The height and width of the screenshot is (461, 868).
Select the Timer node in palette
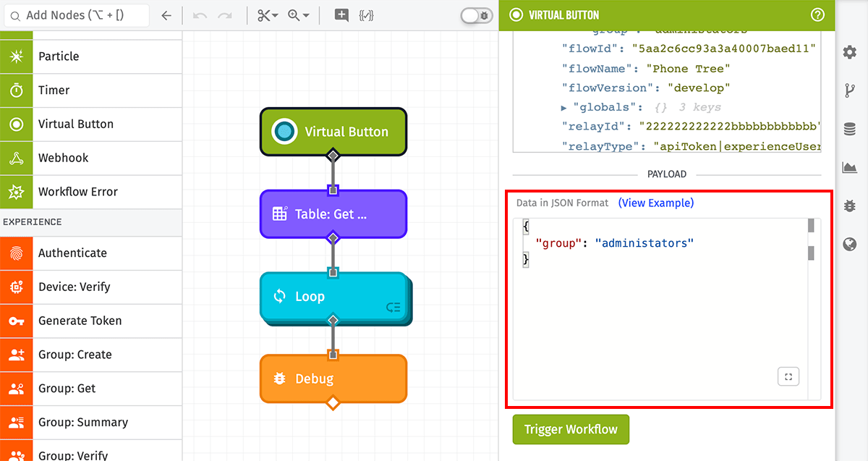[x=90, y=90]
